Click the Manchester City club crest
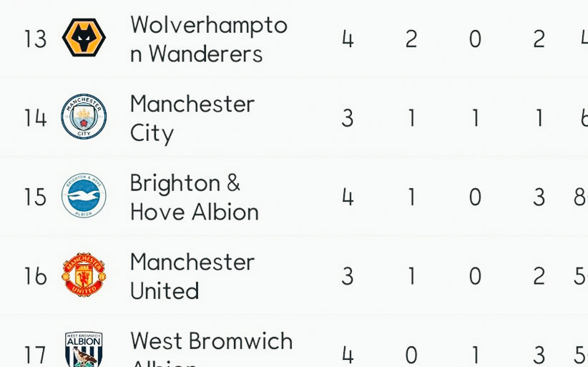The height and width of the screenshot is (367, 588). click(84, 117)
